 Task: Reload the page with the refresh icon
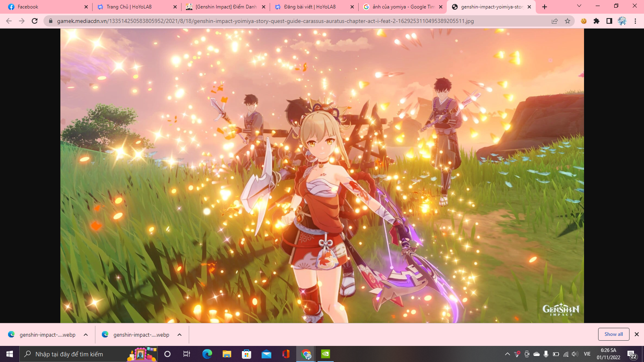click(x=35, y=21)
